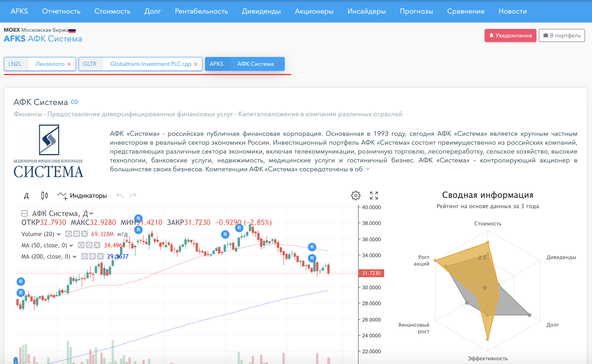Undo the last chart action
This screenshot has width=592, height=364.
[120, 196]
